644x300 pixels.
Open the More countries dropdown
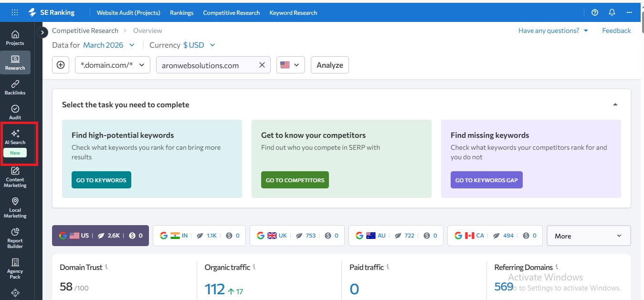pyautogui.click(x=588, y=235)
